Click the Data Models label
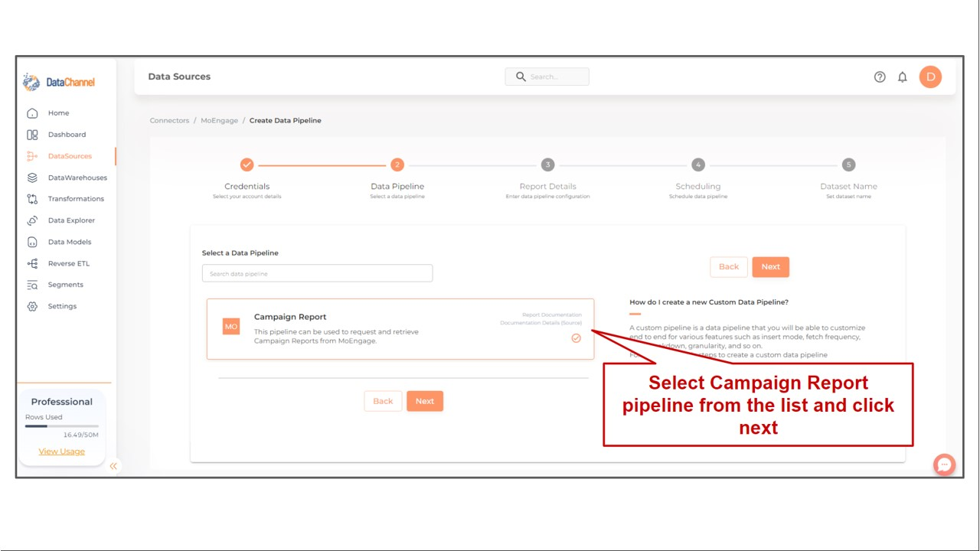 coord(70,242)
